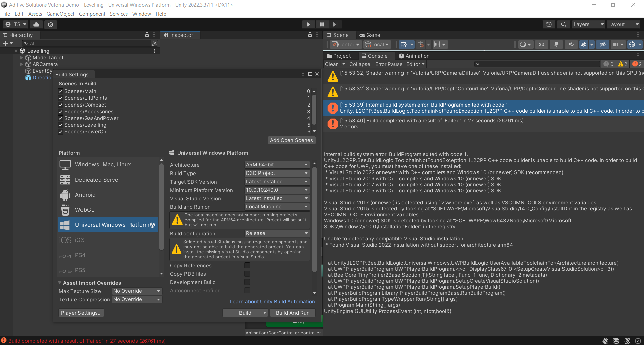This screenshot has width=644, height=345.
Task: Open Undo History icon
Action: [549, 24]
